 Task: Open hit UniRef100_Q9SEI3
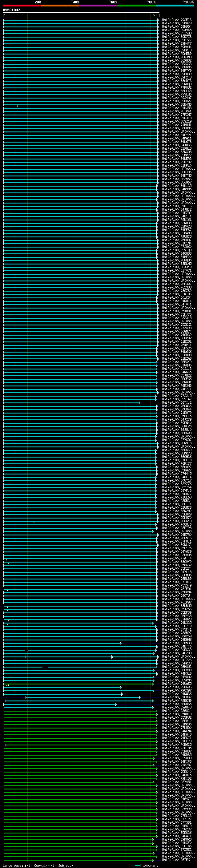click(177, 20)
